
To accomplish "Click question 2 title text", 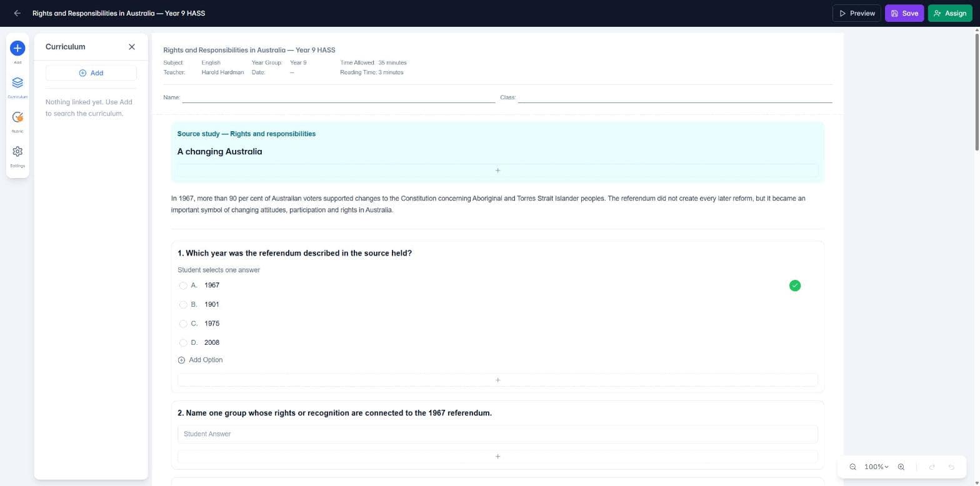I will point(334,413).
